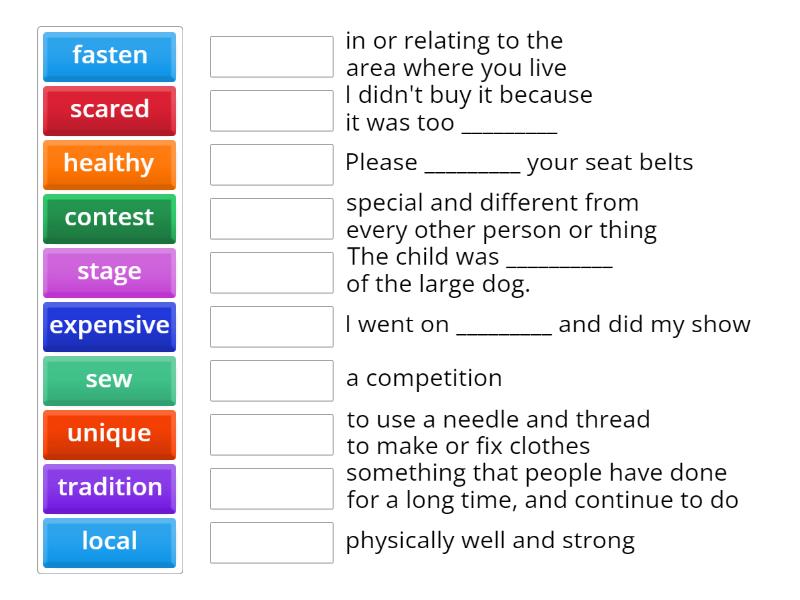Select answer box for "needle and thread" definition
The width and height of the screenshot is (800, 600).
[x=271, y=435]
